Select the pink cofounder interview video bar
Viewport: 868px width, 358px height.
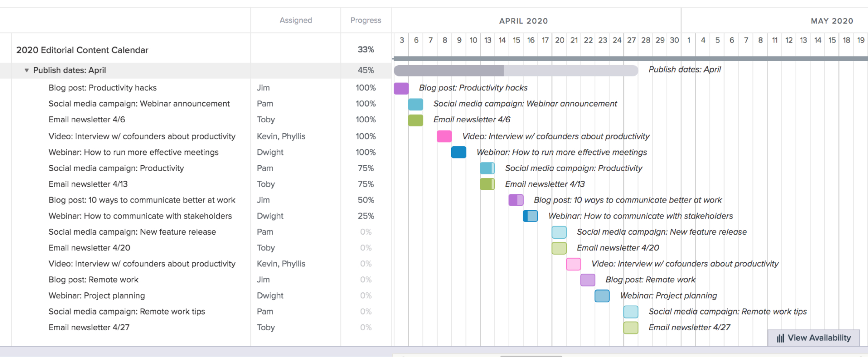pos(444,136)
